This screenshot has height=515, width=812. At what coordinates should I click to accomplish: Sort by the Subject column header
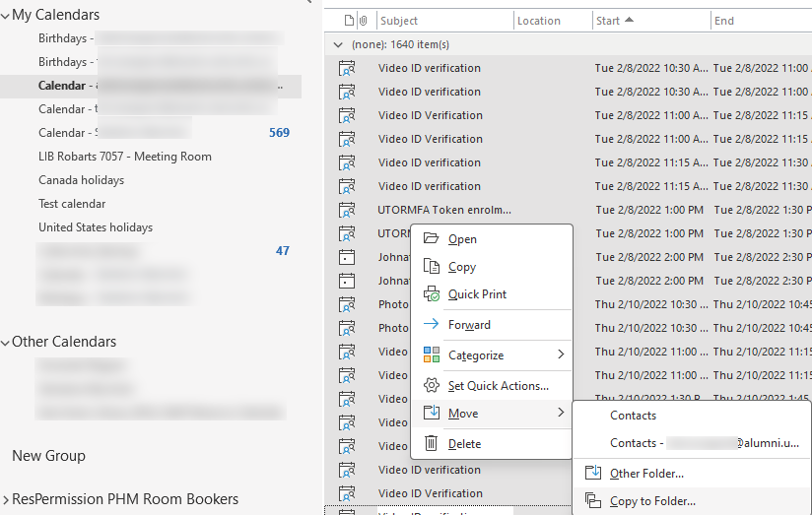tap(399, 21)
